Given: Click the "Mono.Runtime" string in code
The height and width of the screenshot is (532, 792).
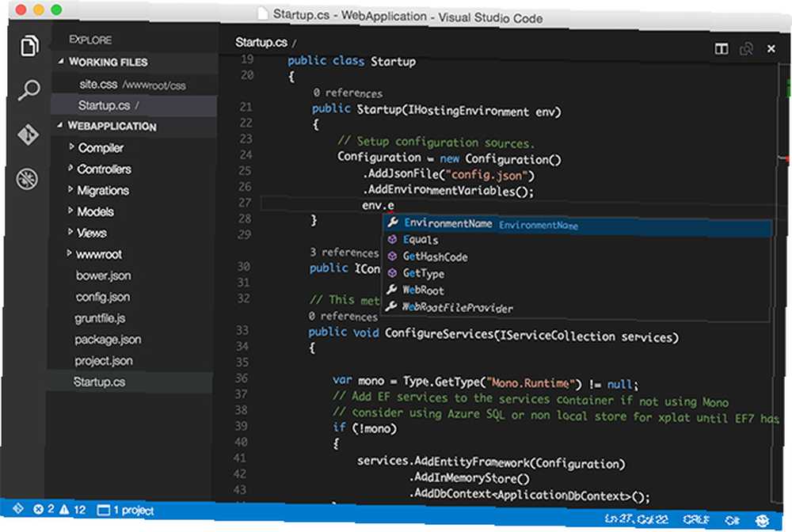Looking at the screenshot, I should pos(530,383).
